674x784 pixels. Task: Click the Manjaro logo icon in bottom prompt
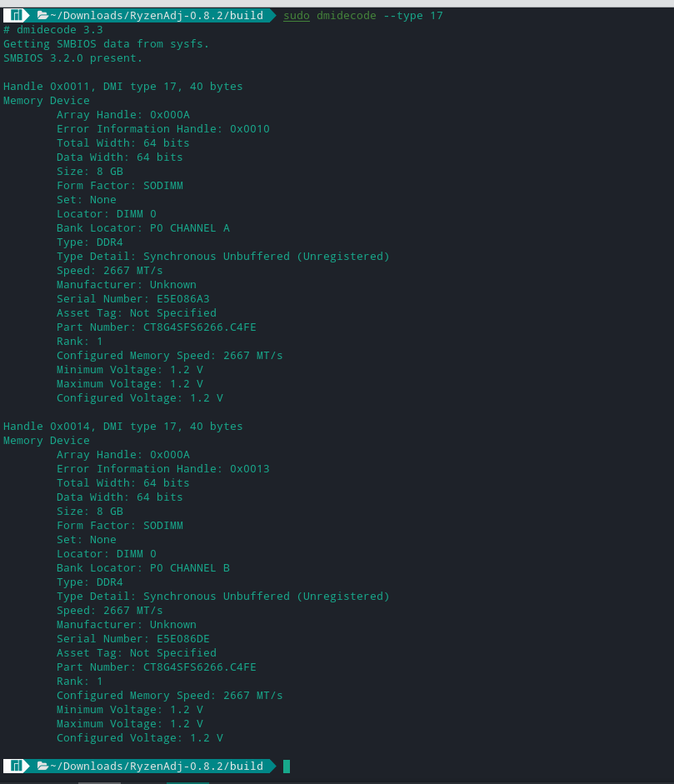coord(16,766)
